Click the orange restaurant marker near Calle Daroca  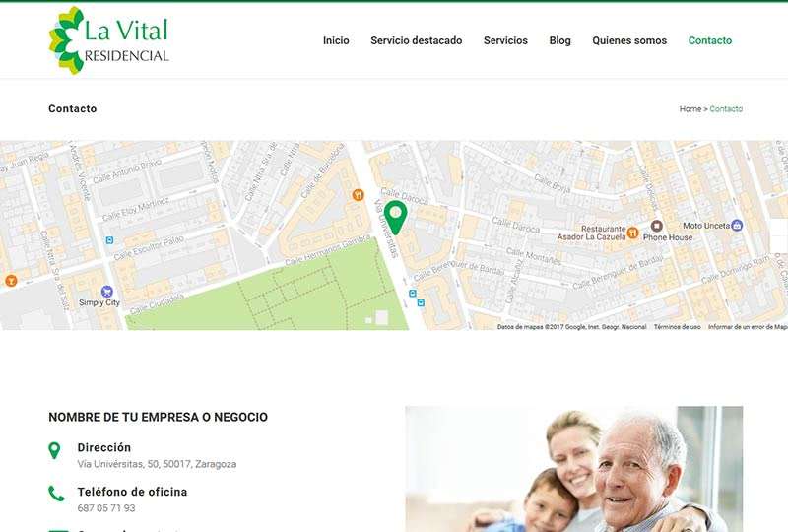358,195
